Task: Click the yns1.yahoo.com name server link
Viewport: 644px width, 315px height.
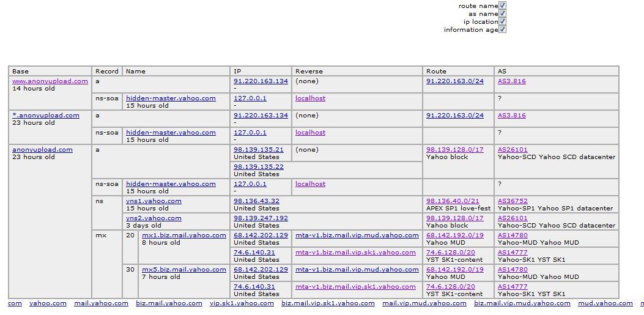Action: tap(154, 201)
